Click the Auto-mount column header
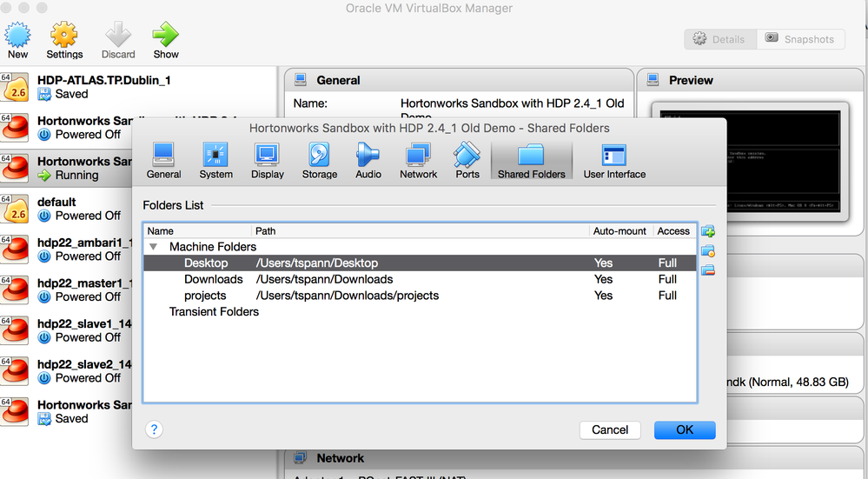This screenshot has height=479, width=868. pyautogui.click(x=620, y=231)
